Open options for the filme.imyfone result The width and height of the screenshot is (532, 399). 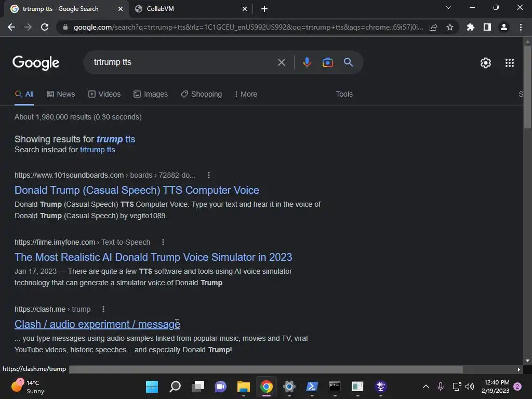[x=163, y=242]
